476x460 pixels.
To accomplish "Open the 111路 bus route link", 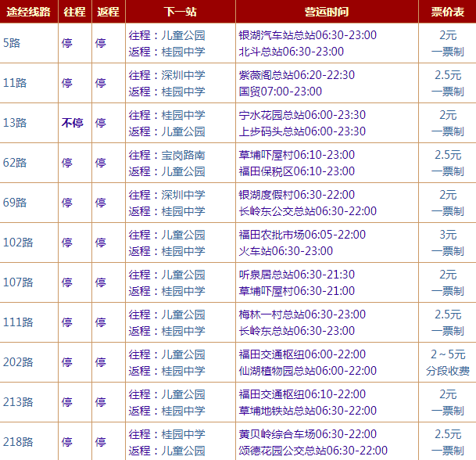I will pyautogui.click(x=18, y=322).
